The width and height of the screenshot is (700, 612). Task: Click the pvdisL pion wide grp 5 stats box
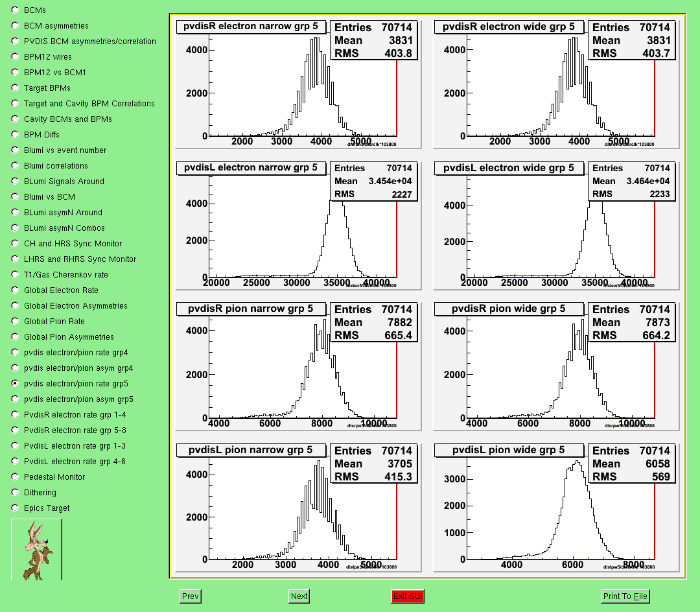click(x=631, y=464)
